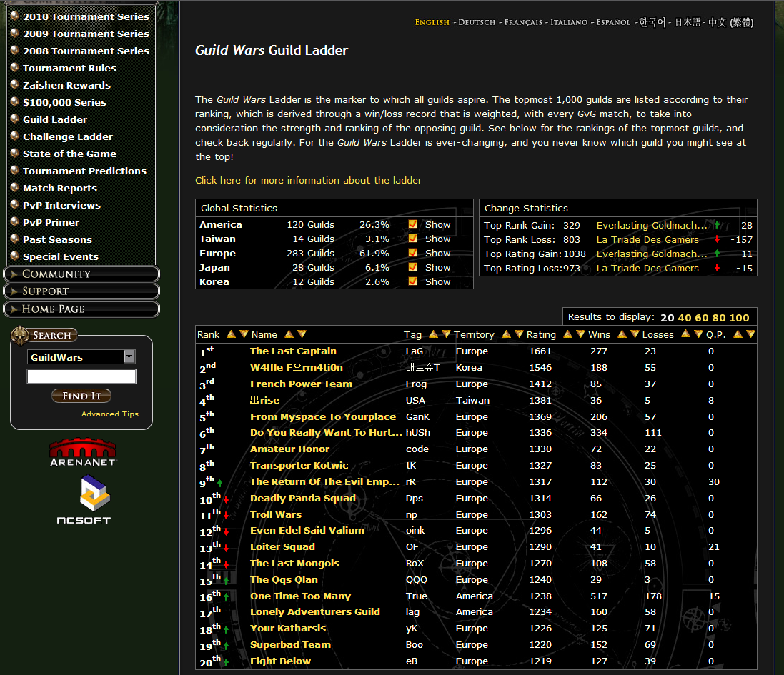Open PvP Primer in sidebar
Screen dimensions: 784x675
pyautogui.click(x=51, y=222)
